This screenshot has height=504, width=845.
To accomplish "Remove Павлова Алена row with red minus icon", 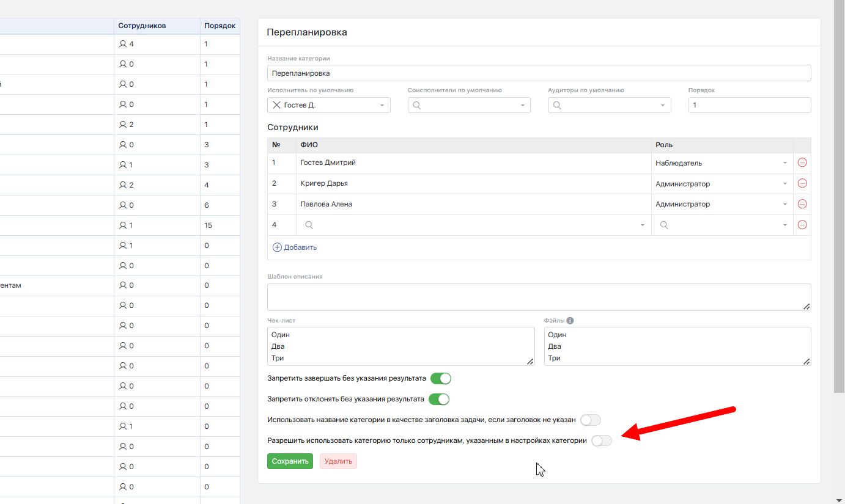I will [x=802, y=204].
